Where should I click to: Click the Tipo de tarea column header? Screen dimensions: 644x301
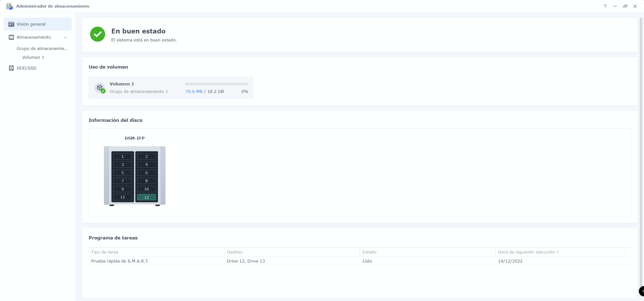(x=105, y=252)
